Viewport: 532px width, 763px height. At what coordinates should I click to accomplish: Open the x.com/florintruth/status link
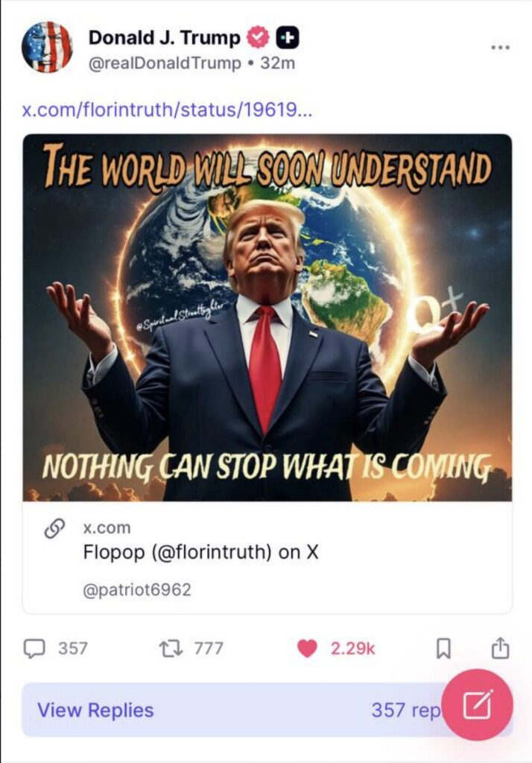[x=168, y=110]
